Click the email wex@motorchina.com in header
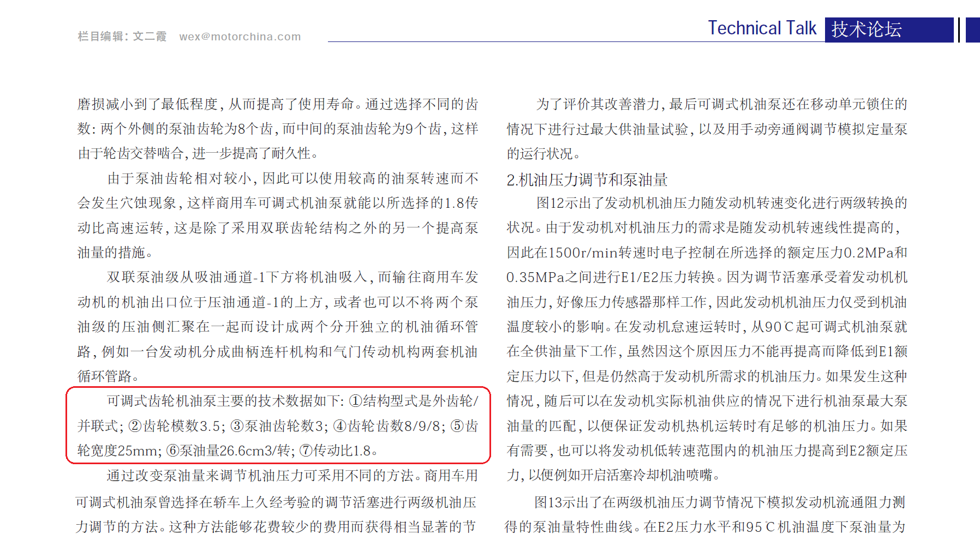Viewport: 980px width, 540px height. (240, 37)
